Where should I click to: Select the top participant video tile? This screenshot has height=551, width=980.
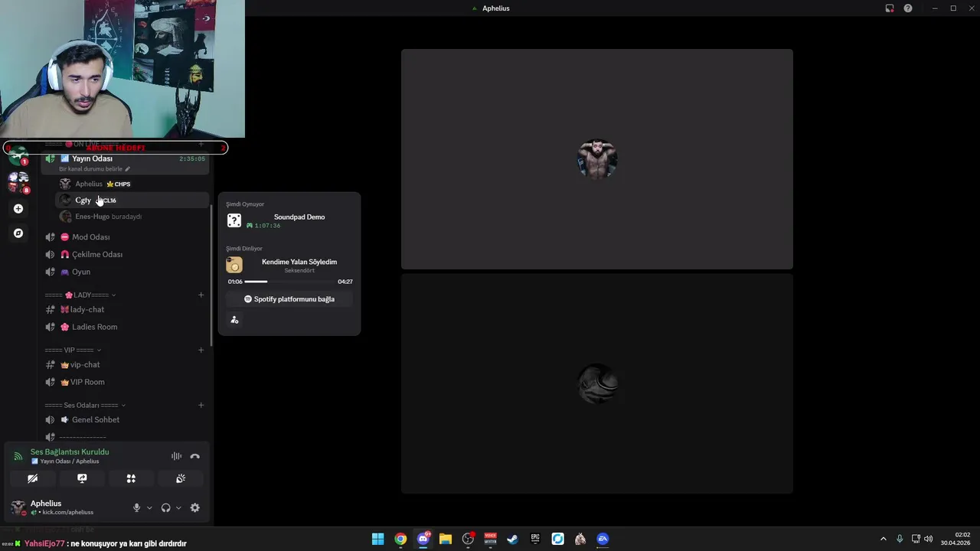coord(597,159)
